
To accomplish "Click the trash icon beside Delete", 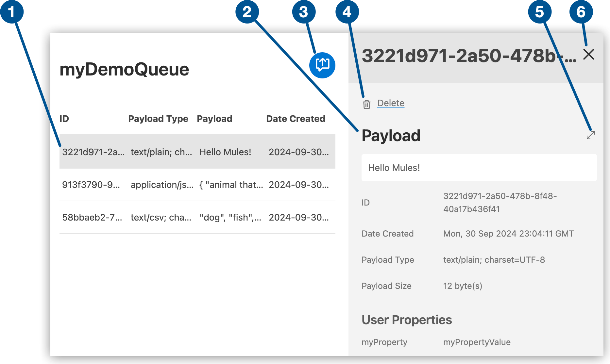I will (x=366, y=104).
